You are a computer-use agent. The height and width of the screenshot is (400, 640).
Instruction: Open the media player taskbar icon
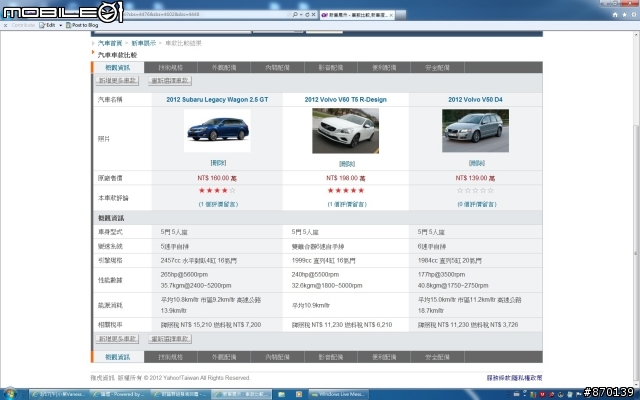point(299,394)
